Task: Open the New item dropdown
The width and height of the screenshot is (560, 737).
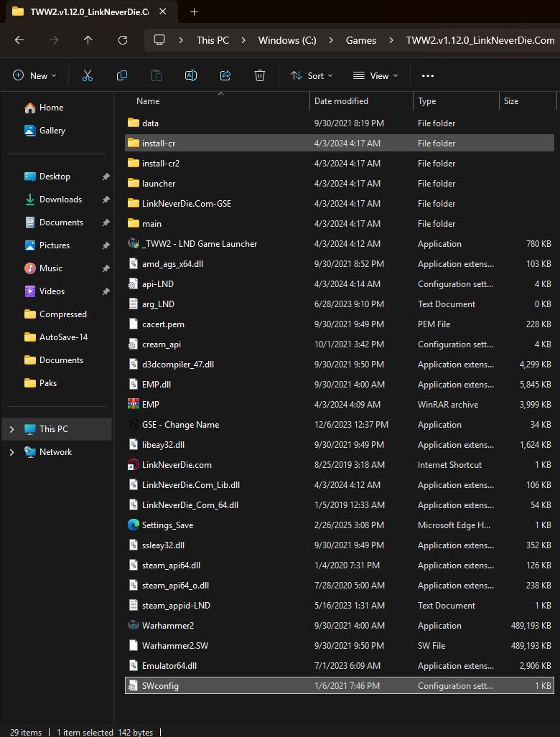Action: (34, 75)
